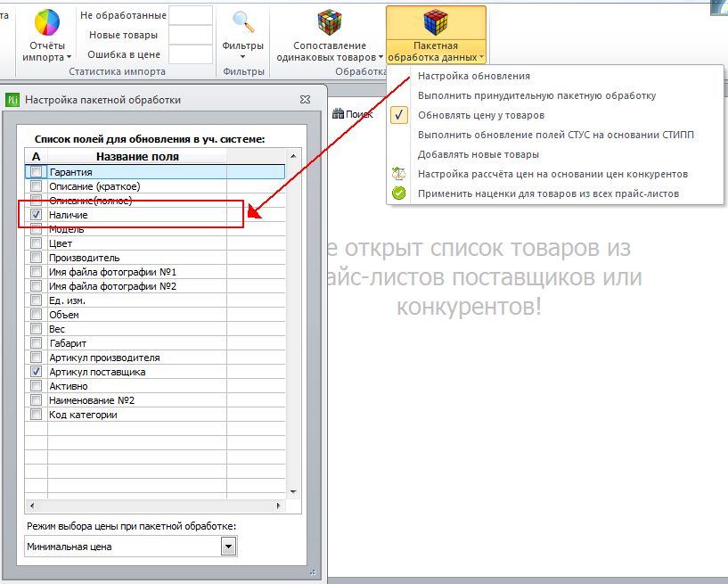Check Имя файла фотографии №1 checkbox

pos(36,271)
